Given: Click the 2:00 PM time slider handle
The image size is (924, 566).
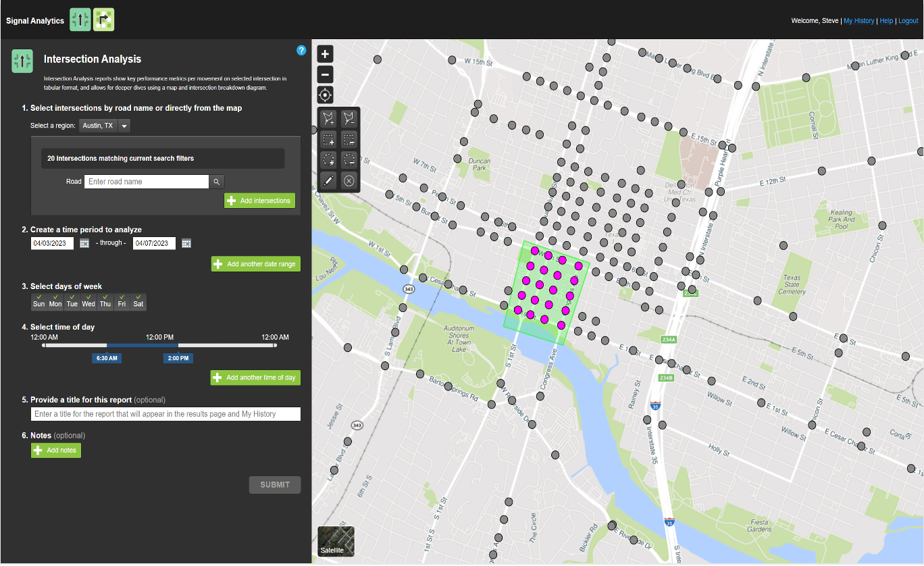Looking at the screenshot, I should pyautogui.click(x=178, y=358).
